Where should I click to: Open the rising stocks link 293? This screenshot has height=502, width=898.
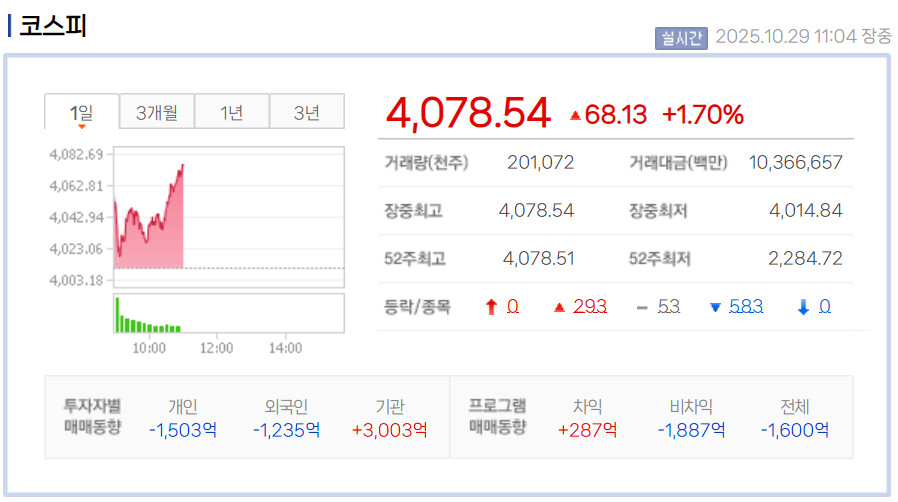(589, 307)
